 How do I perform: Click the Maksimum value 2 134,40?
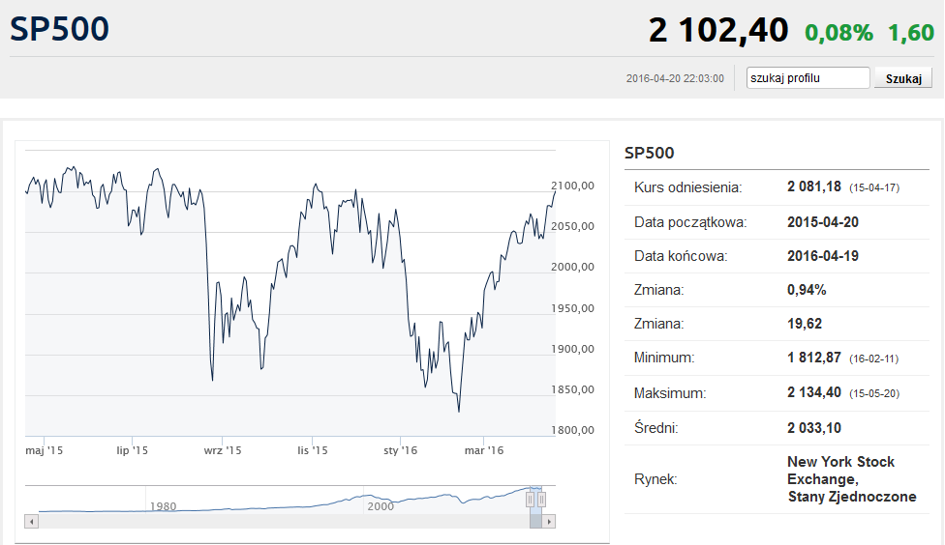click(814, 392)
